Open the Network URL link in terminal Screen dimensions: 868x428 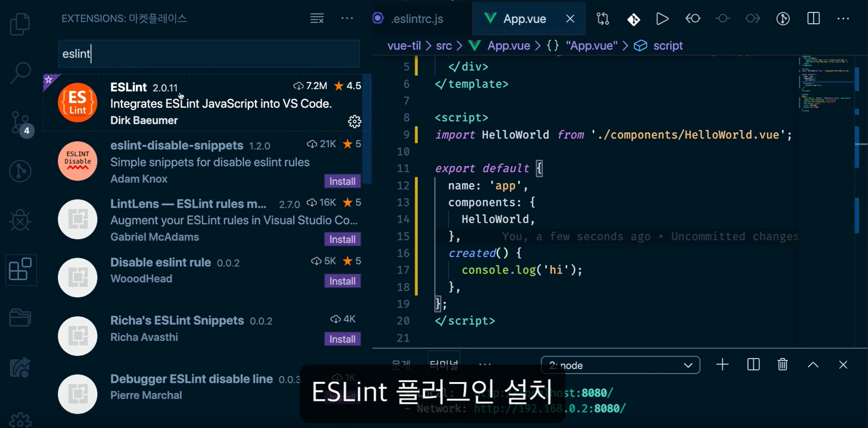[550, 409]
